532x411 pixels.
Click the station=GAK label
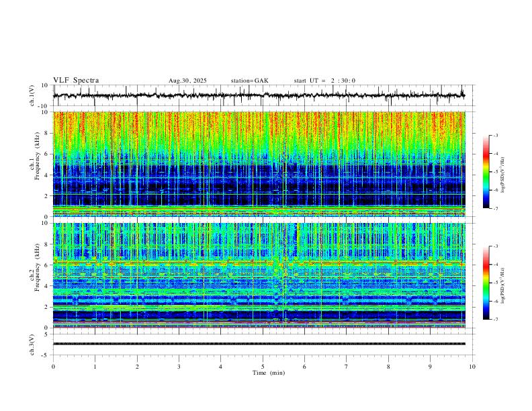(x=250, y=81)
